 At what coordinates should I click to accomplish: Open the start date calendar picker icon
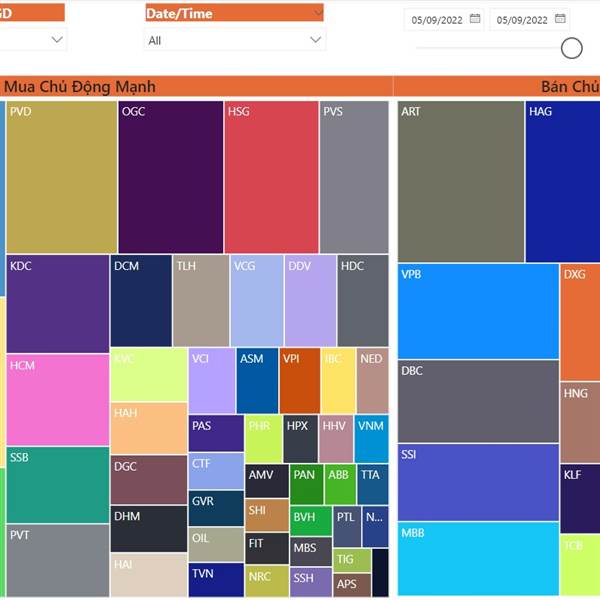coord(475,18)
